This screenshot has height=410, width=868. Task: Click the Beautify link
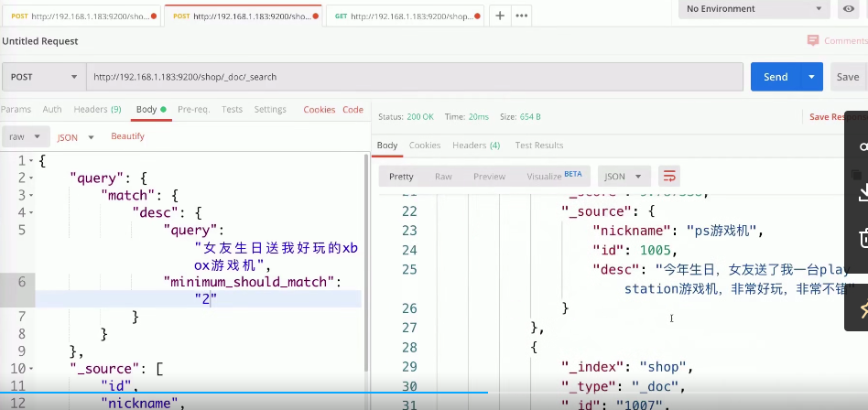pos(127,136)
